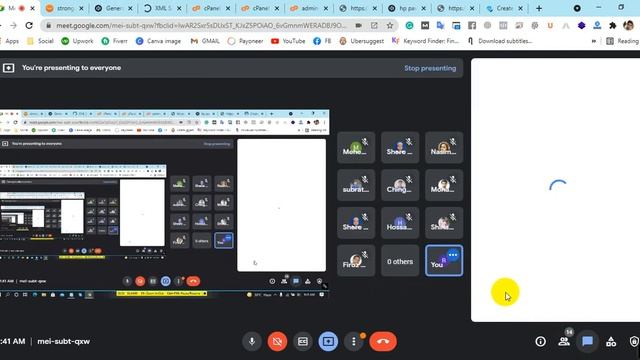Open the FB bookmark
This screenshot has height=360, width=640.
(322, 41)
